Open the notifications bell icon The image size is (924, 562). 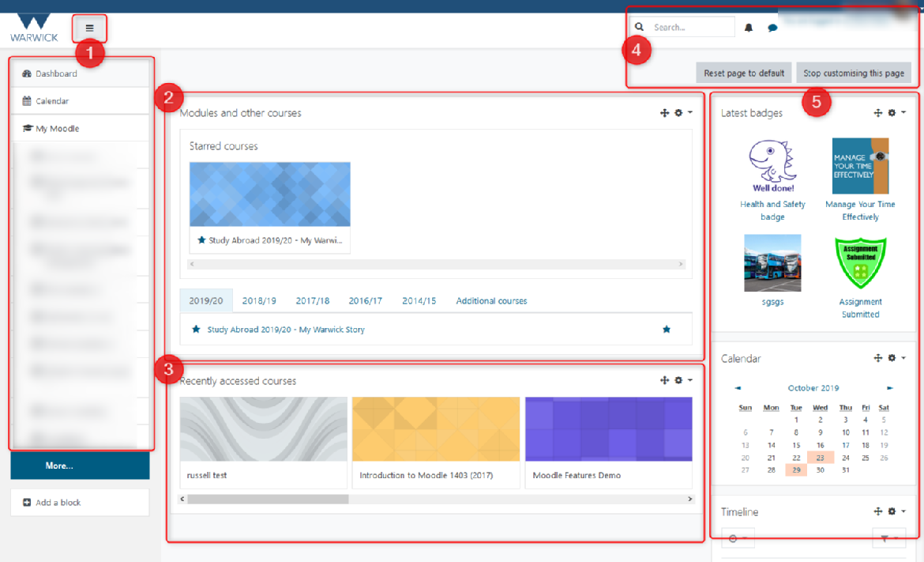coord(749,28)
